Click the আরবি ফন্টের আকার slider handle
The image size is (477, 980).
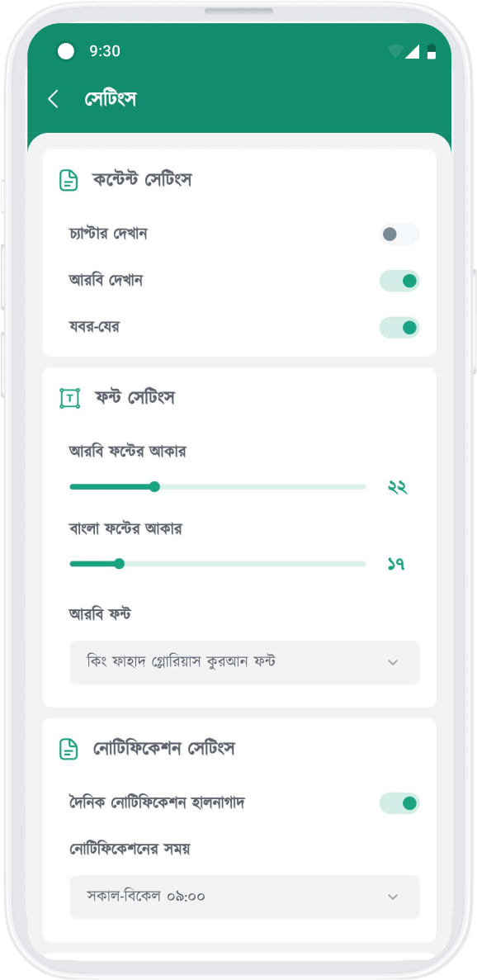[x=155, y=487]
